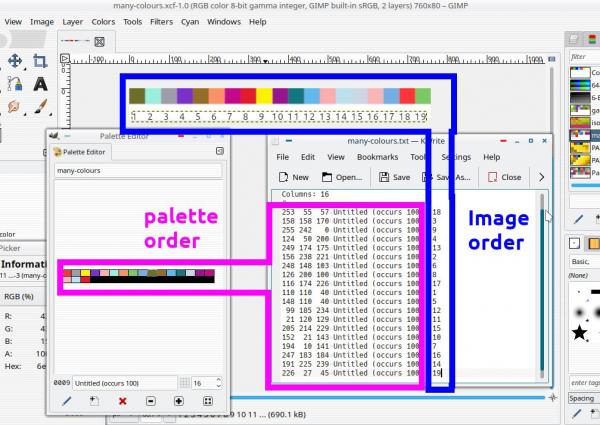Select the Paintbrush tool
Viewport: 600px width, 425px height.
[40, 107]
